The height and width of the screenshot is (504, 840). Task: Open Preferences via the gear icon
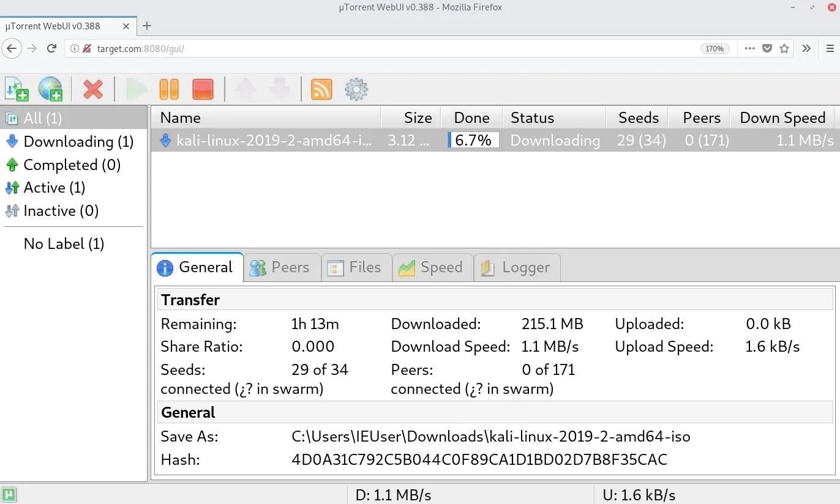356,89
